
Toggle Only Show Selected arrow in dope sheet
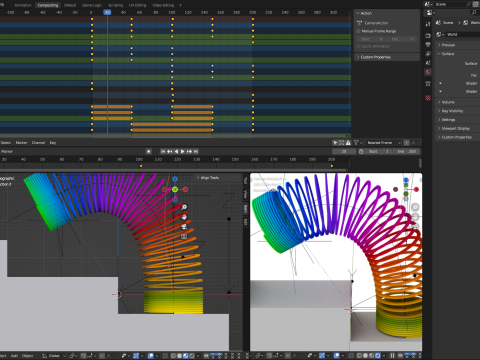point(335,143)
